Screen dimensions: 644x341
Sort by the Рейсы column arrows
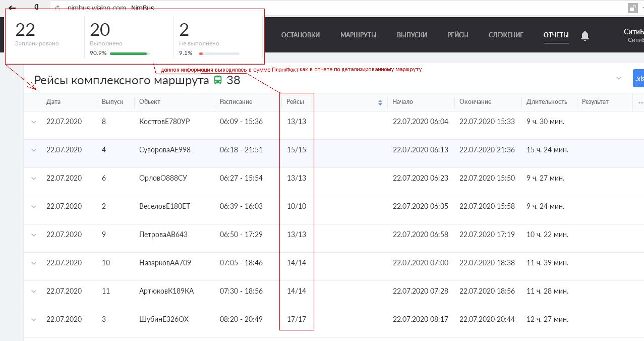click(380, 102)
